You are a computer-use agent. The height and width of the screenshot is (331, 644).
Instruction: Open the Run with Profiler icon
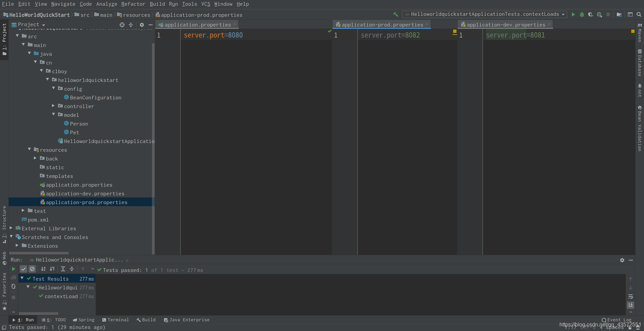pyautogui.click(x=599, y=14)
